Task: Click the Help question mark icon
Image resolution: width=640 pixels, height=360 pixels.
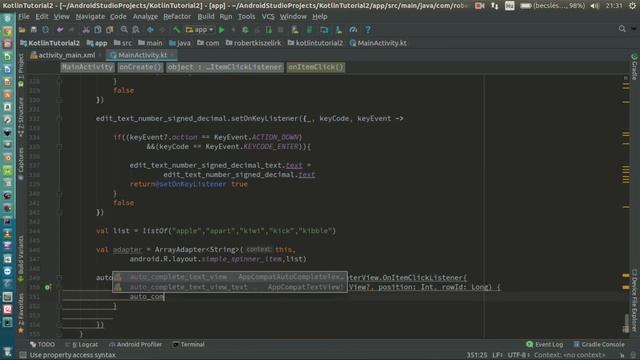Action: [x=368, y=30]
